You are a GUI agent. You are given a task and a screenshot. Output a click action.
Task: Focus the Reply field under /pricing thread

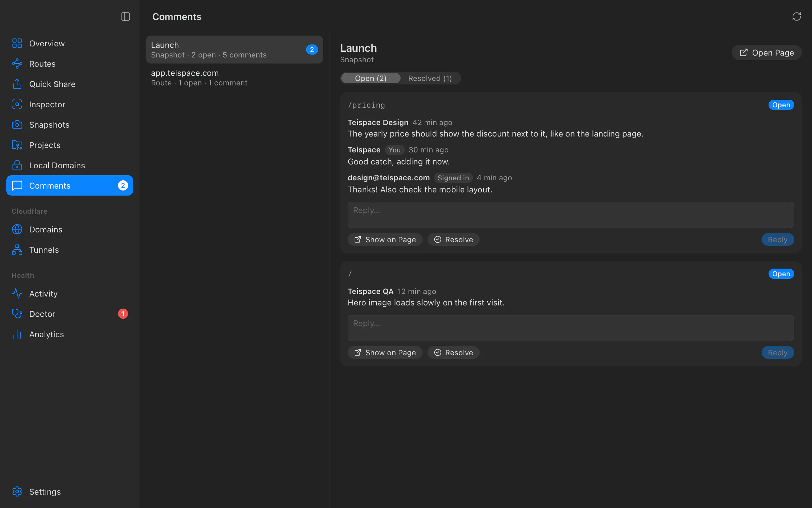[x=571, y=215]
